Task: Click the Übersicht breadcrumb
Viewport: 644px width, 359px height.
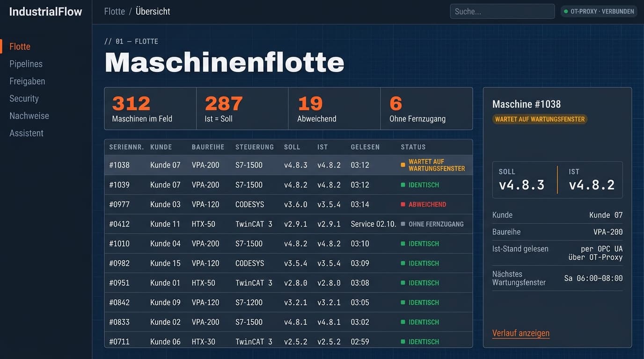Action: point(153,12)
